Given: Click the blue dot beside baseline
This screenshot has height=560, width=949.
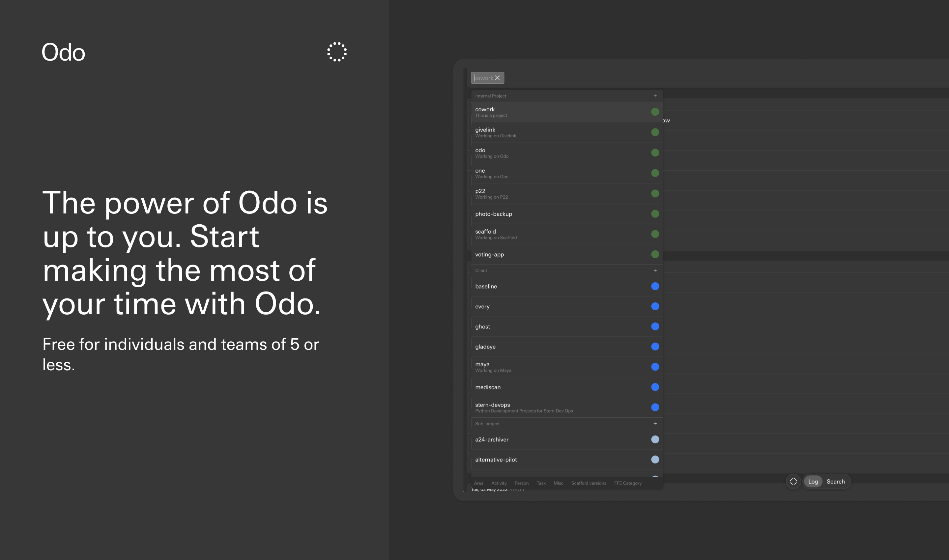Looking at the screenshot, I should click(655, 286).
